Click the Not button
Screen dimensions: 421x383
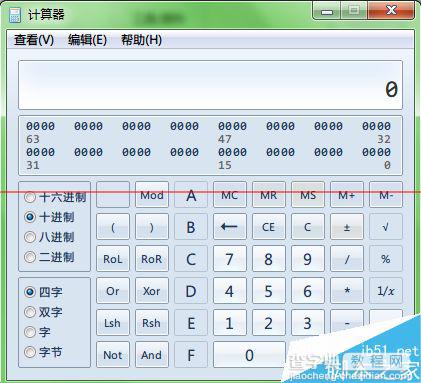(113, 355)
